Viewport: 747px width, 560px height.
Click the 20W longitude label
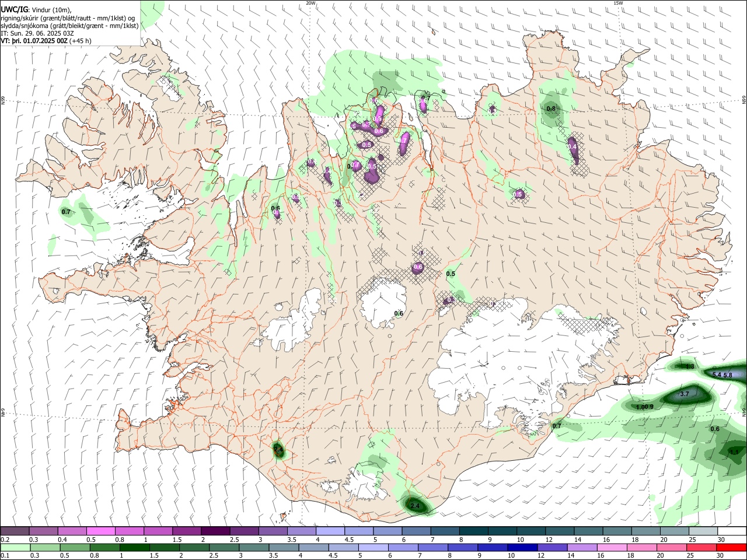coord(310,3)
